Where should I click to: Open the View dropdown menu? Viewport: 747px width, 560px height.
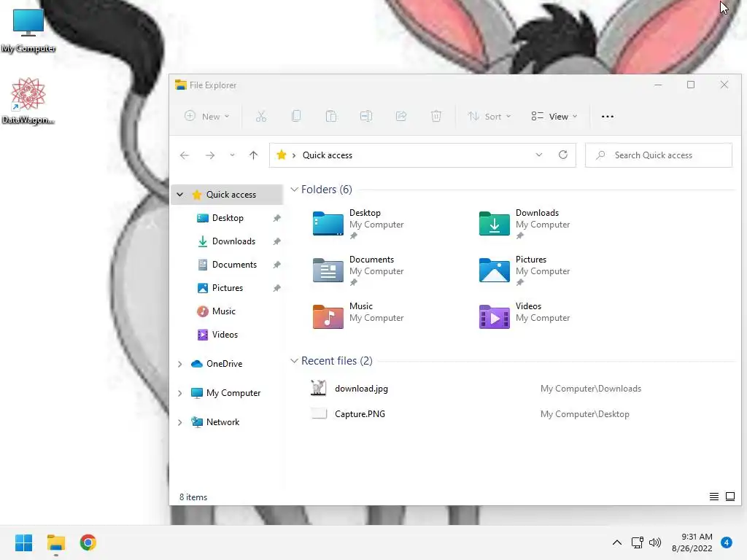coord(554,116)
